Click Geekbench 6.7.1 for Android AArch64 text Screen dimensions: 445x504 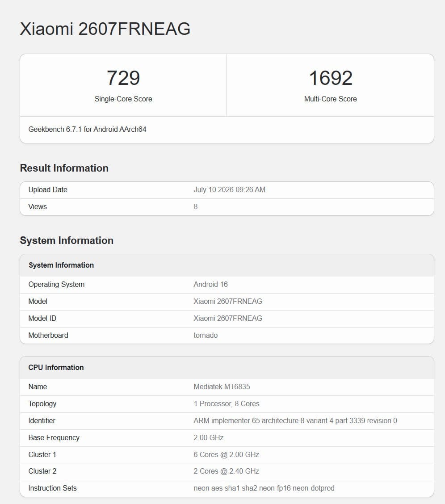87,129
